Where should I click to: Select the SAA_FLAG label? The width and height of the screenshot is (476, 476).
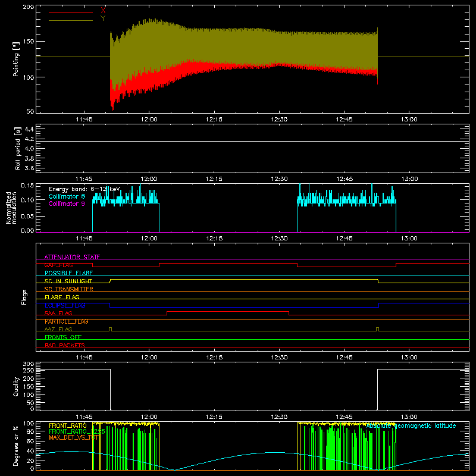tap(58, 313)
